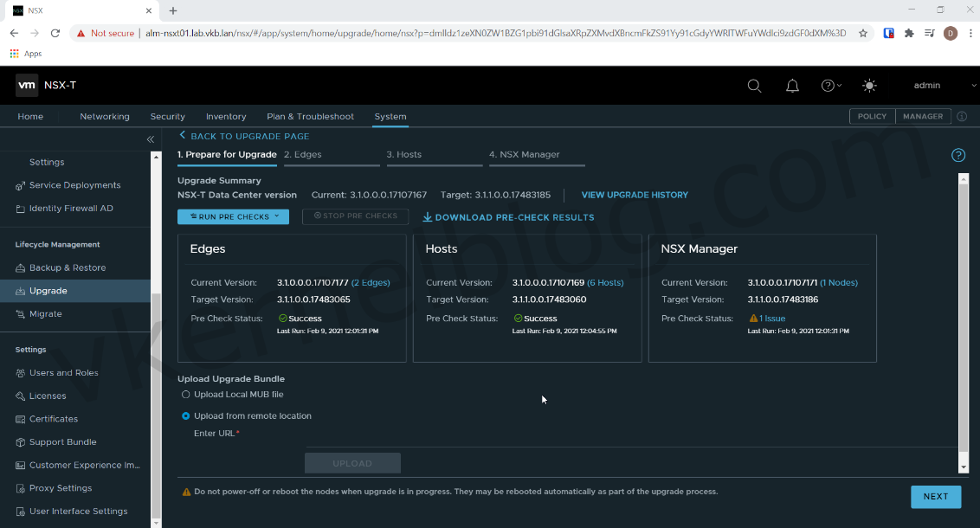Click the info icon next to Manager button
The width and height of the screenshot is (980, 528).
962,116
